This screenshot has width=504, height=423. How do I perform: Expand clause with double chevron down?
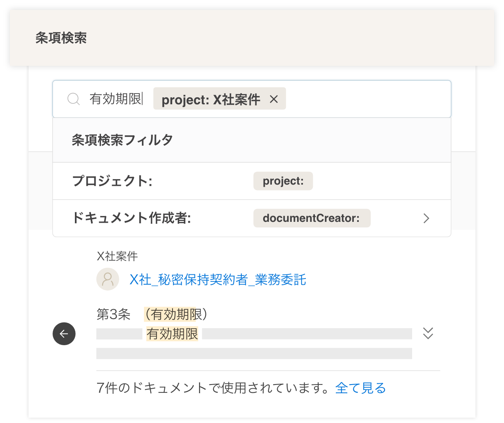pos(428,333)
